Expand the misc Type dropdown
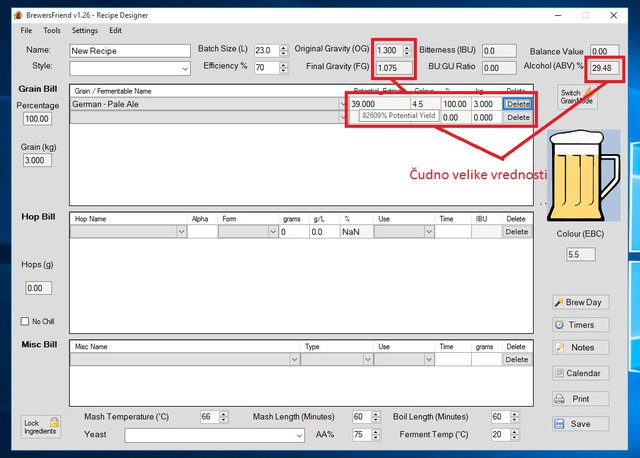 click(x=368, y=360)
